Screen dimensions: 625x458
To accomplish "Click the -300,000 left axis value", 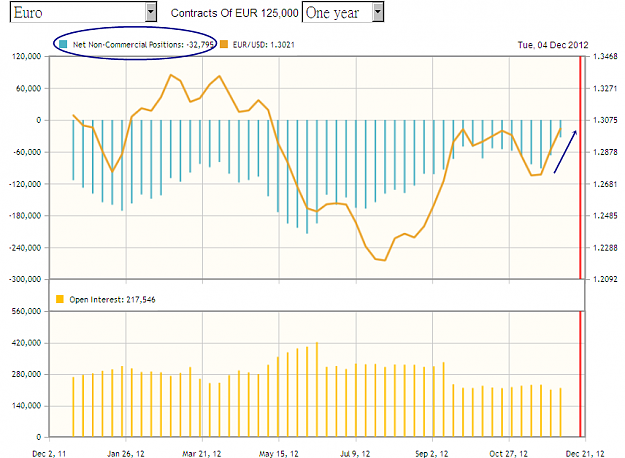I will (x=25, y=279).
